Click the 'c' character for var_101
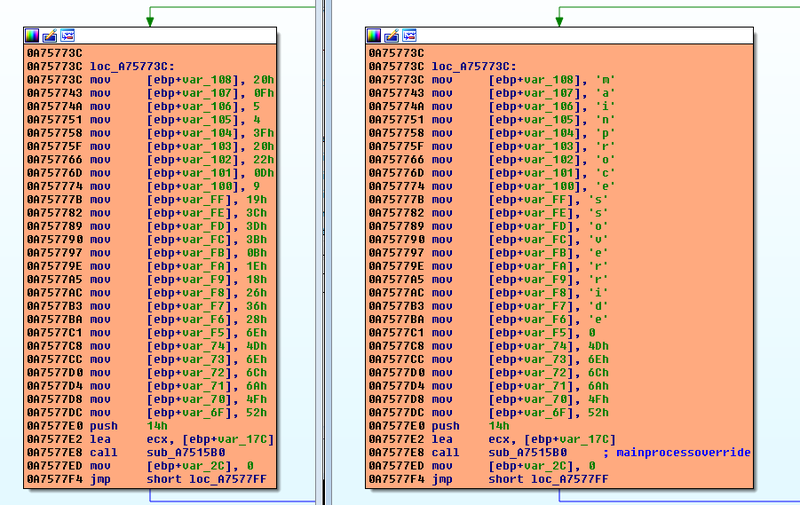 (x=606, y=173)
